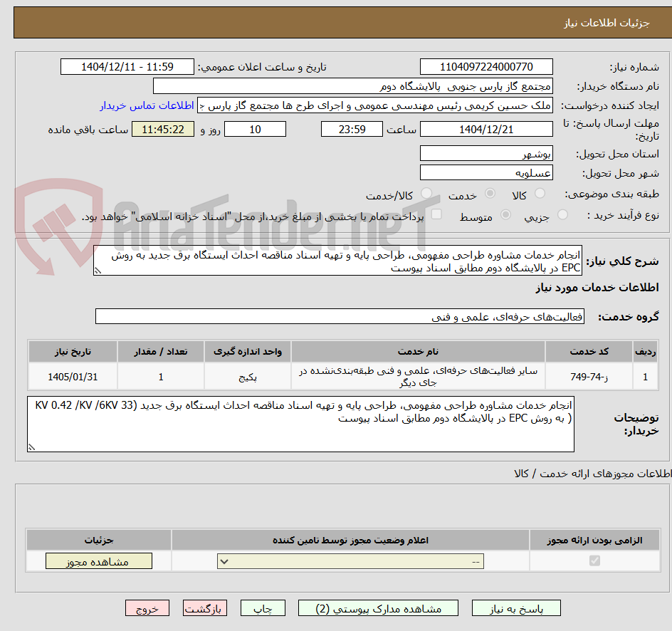Select the متوسط purchase type radio
672x631 pixels.
[x=505, y=215]
